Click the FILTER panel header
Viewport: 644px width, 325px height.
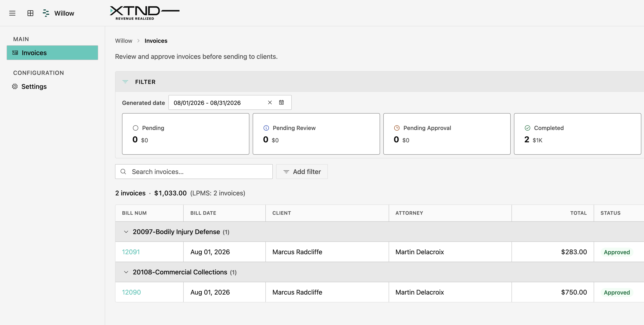coord(379,82)
